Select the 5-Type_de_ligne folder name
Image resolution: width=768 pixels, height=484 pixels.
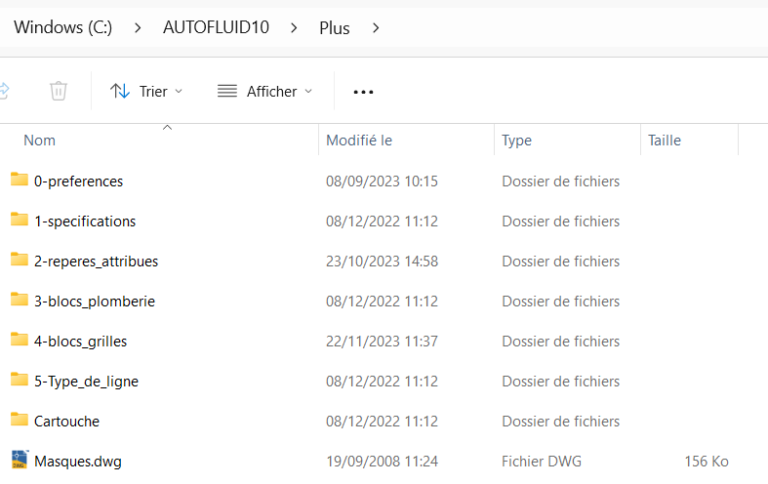tap(86, 381)
